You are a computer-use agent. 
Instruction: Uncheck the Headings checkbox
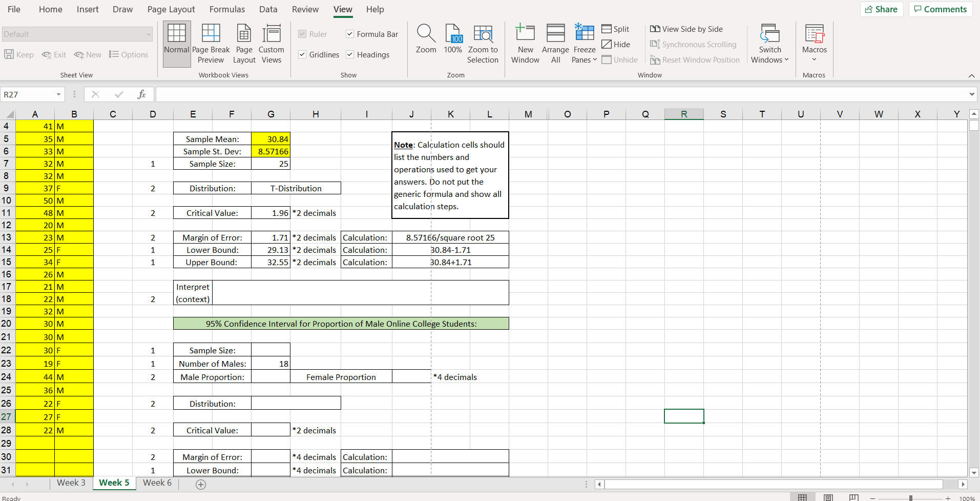click(350, 54)
